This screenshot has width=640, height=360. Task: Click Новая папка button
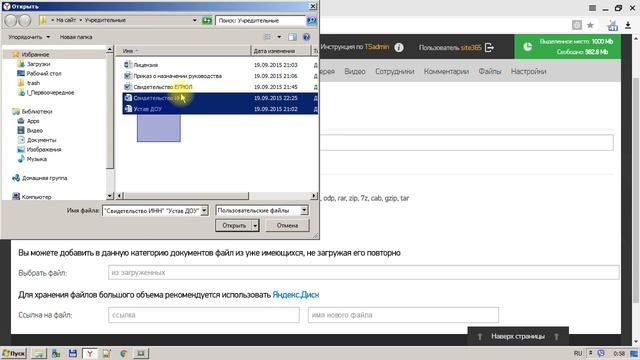tap(76, 37)
